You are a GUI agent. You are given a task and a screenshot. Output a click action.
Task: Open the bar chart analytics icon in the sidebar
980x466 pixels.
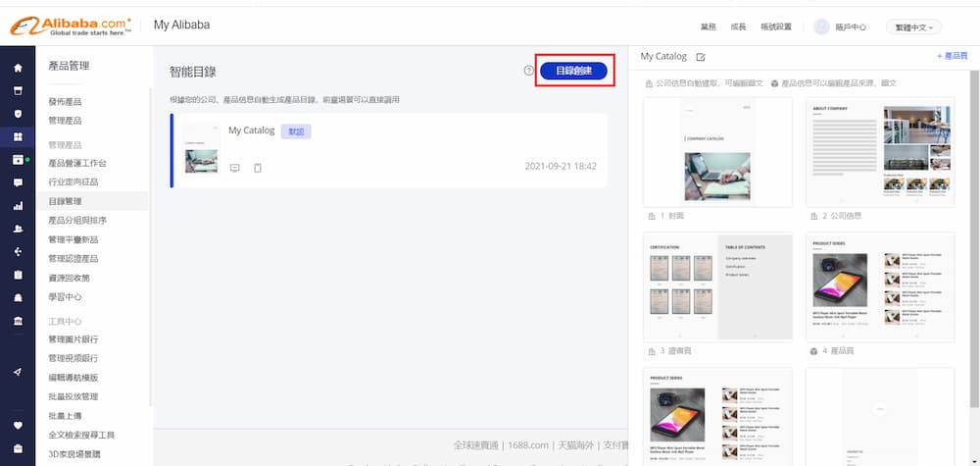tap(18, 205)
